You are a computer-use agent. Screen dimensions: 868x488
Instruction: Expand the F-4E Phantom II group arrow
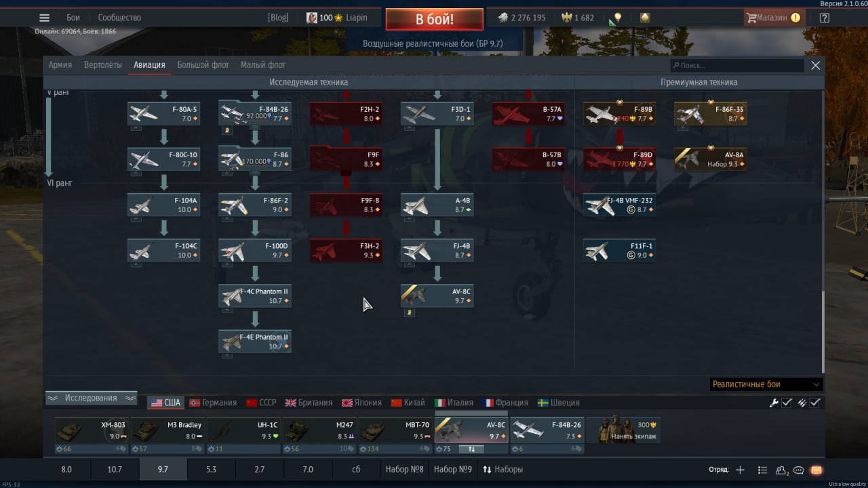pos(227,356)
